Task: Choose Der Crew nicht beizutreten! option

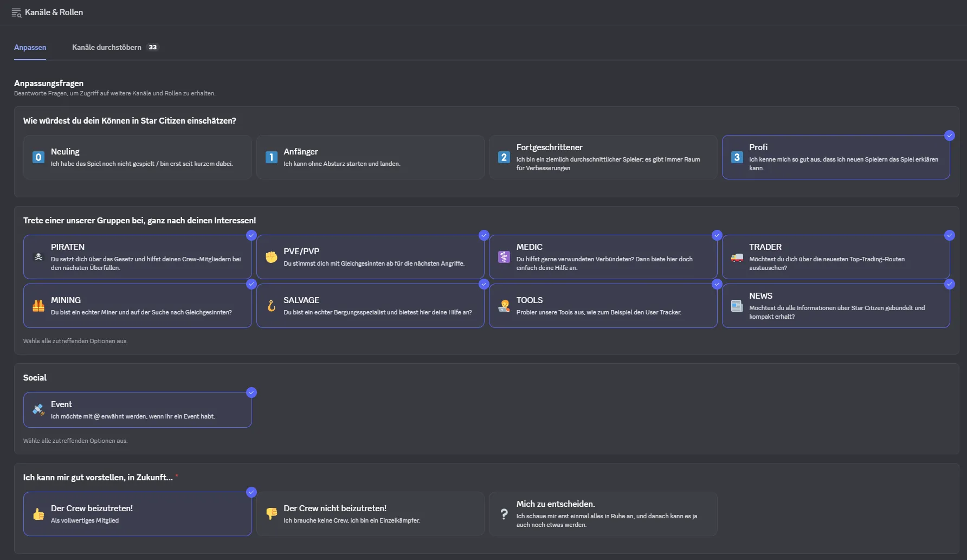Action: [x=370, y=514]
